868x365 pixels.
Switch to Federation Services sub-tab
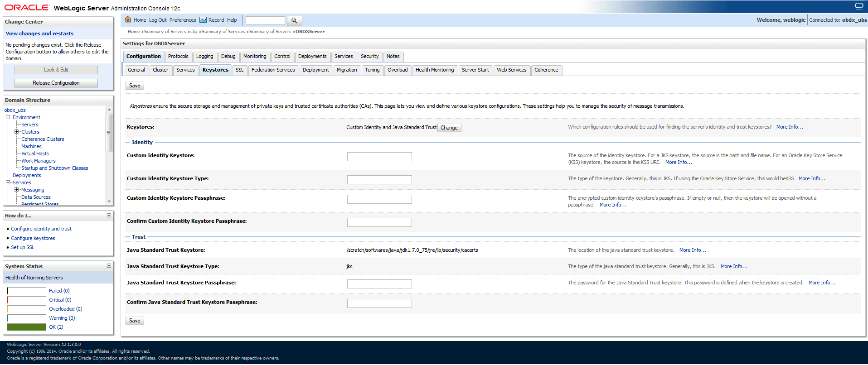tap(273, 70)
